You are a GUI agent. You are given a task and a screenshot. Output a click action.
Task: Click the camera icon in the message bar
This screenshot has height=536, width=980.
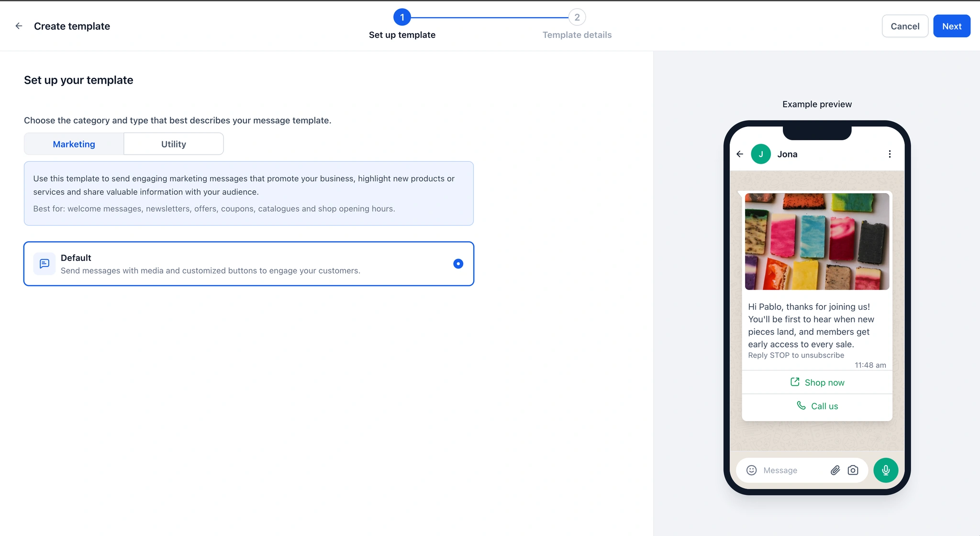pyautogui.click(x=853, y=470)
